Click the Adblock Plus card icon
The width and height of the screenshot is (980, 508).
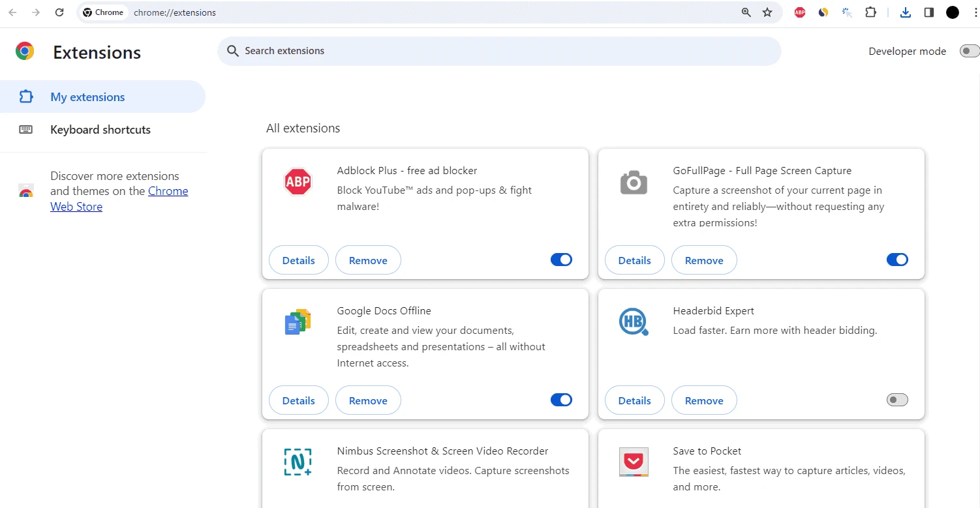pyautogui.click(x=298, y=182)
